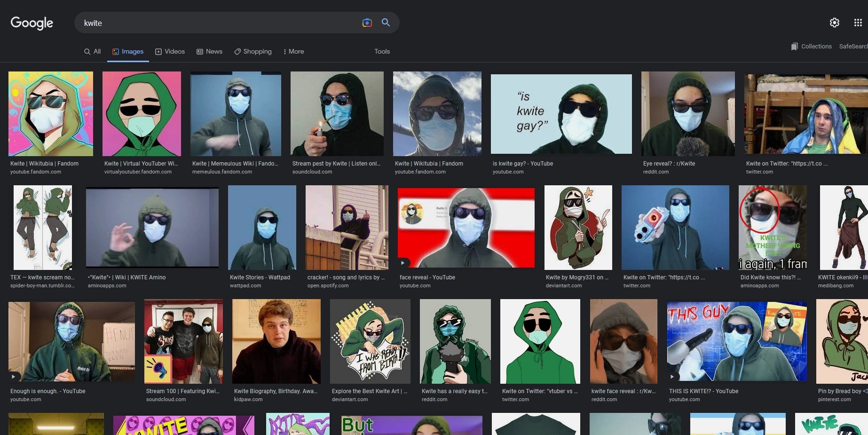Switch to the Videos tab
This screenshot has width=868, height=435.
click(170, 51)
